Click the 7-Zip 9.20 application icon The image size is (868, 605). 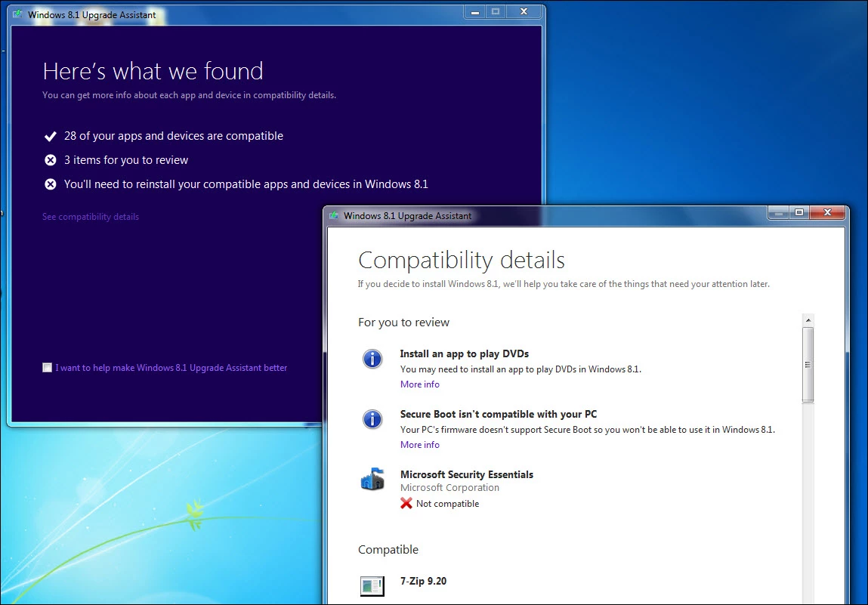(x=372, y=585)
